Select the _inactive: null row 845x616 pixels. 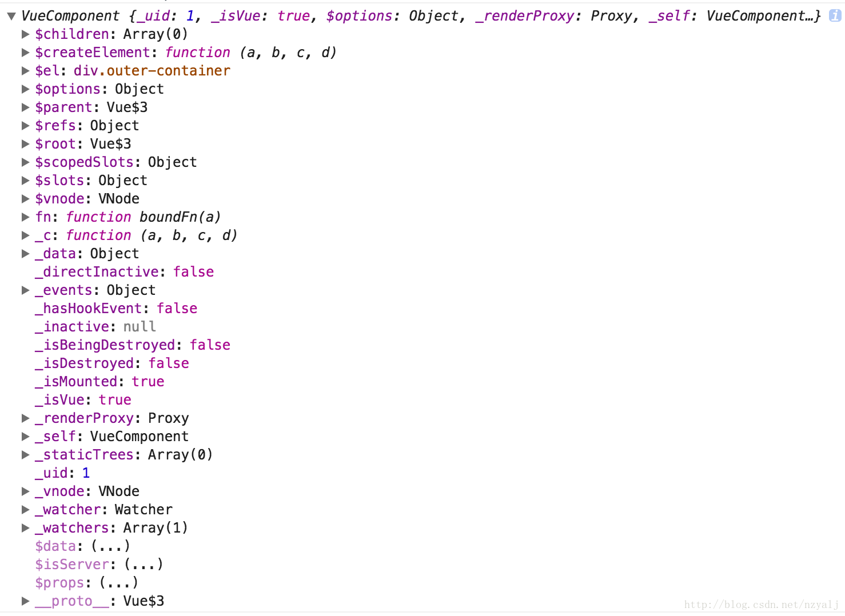click(95, 327)
